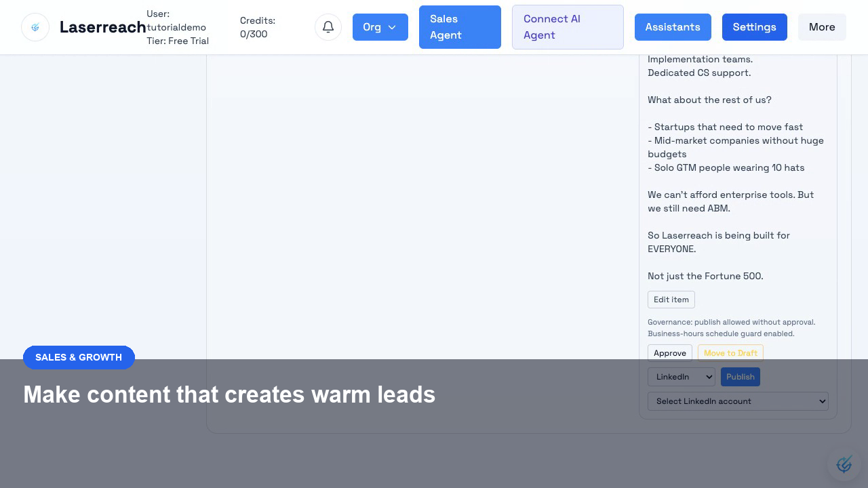
Task: Open the Assistants page
Action: coord(673,27)
